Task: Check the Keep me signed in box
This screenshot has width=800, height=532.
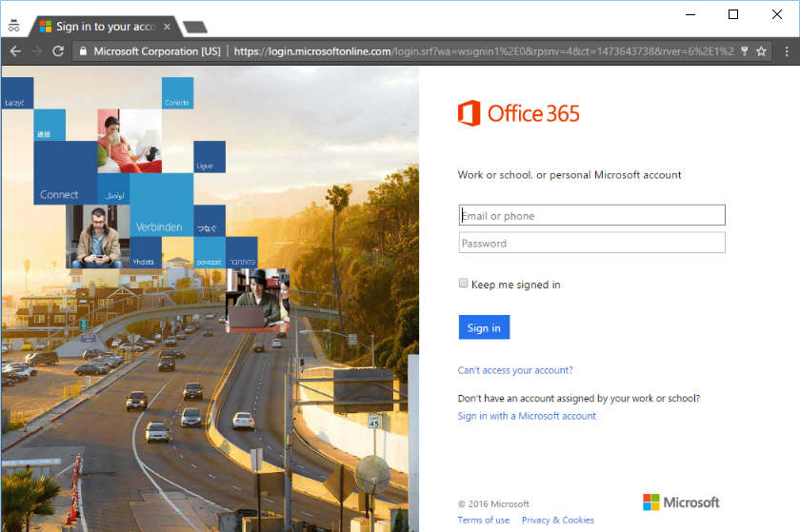Action: coord(463,283)
